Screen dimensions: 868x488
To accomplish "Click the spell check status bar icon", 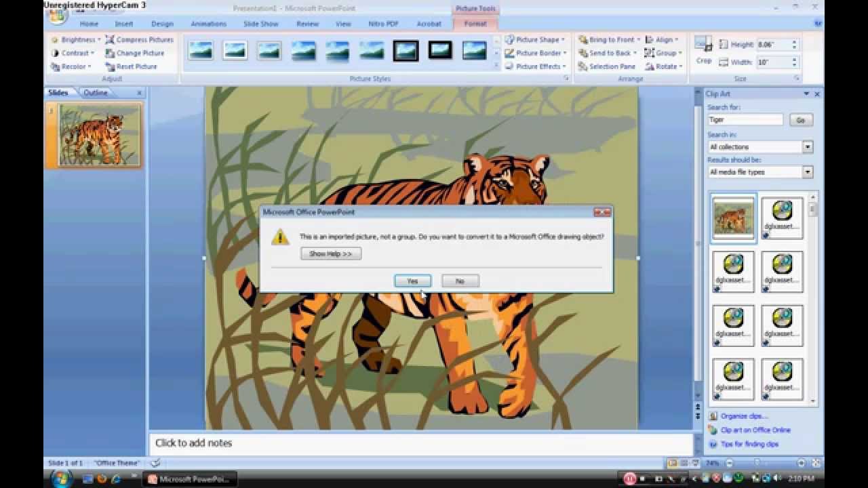I will 155,463.
